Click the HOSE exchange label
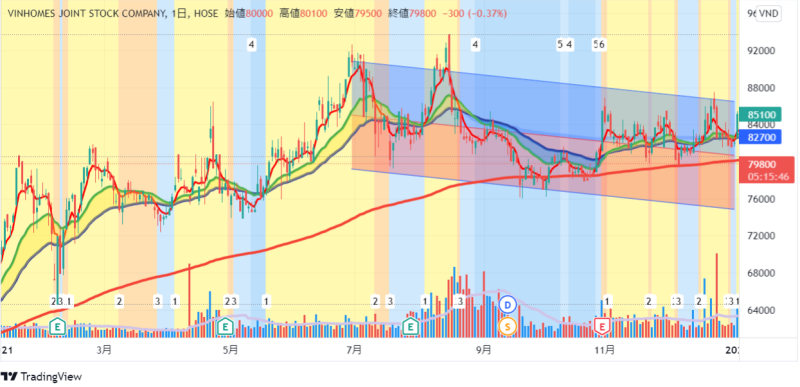800x387 pixels. click(x=205, y=14)
